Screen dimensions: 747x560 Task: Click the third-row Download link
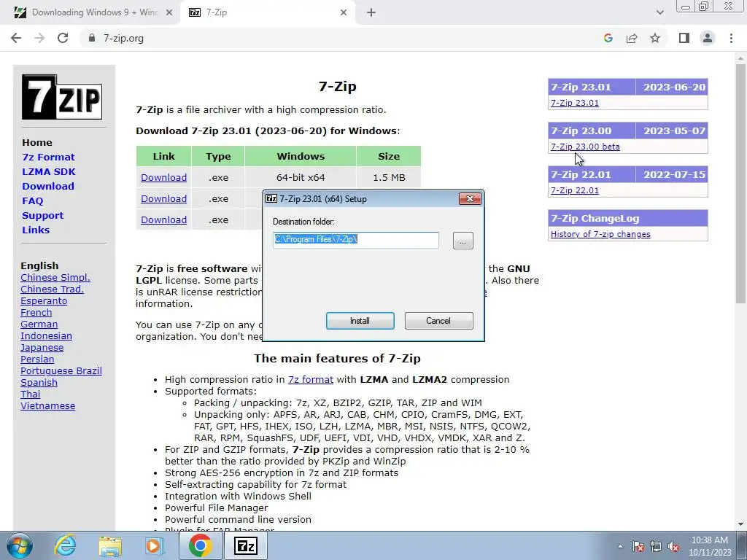pyautogui.click(x=163, y=220)
